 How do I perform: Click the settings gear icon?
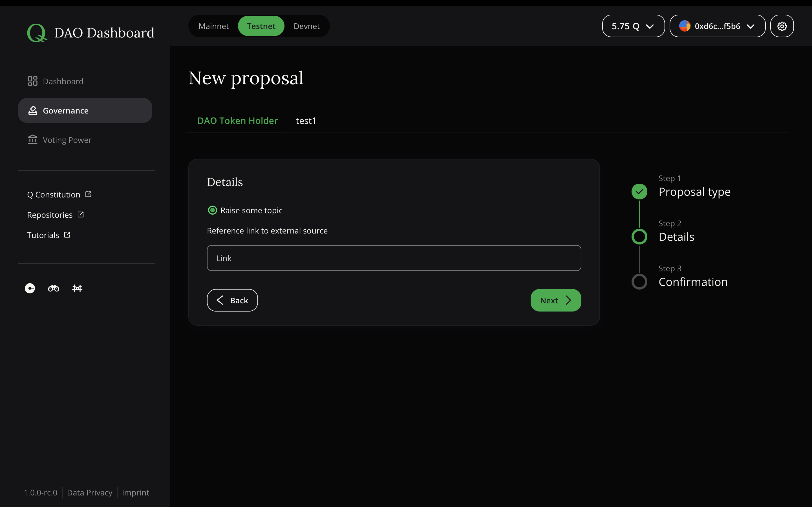pyautogui.click(x=782, y=26)
